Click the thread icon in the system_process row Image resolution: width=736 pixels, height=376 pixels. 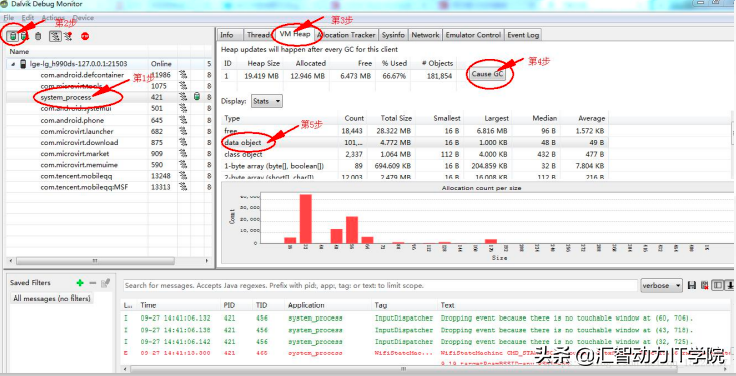coord(183,97)
